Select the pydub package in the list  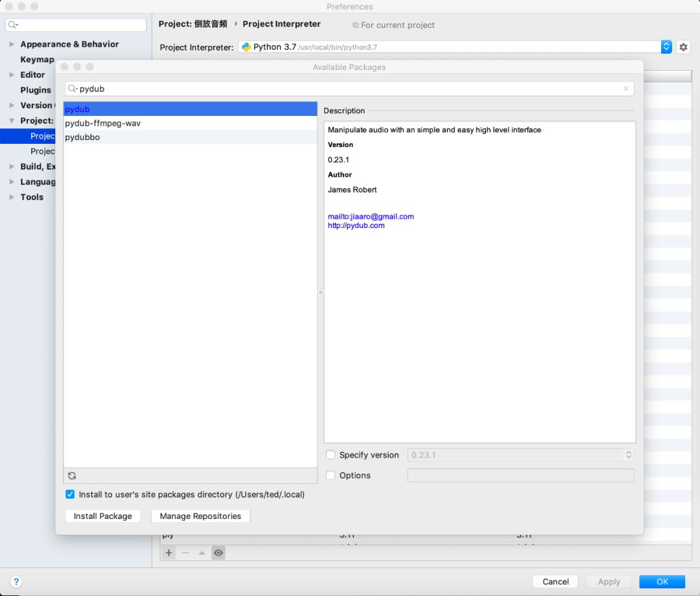[190, 109]
